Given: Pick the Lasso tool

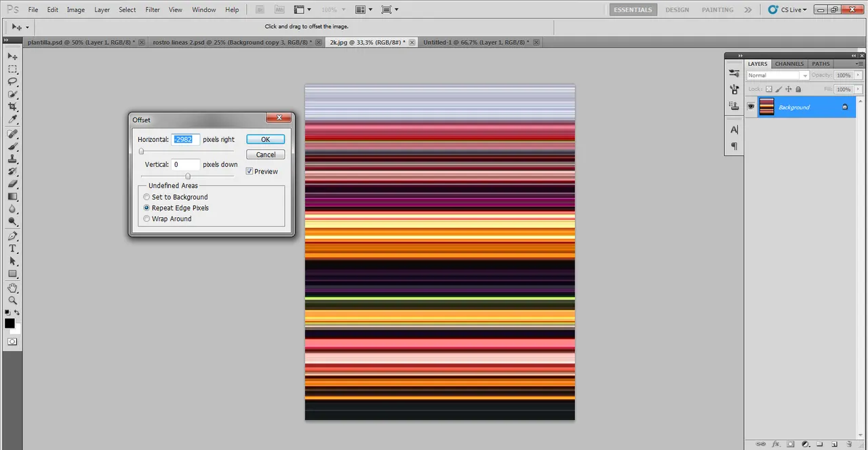Looking at the screenshot, I should click(12, 81).
